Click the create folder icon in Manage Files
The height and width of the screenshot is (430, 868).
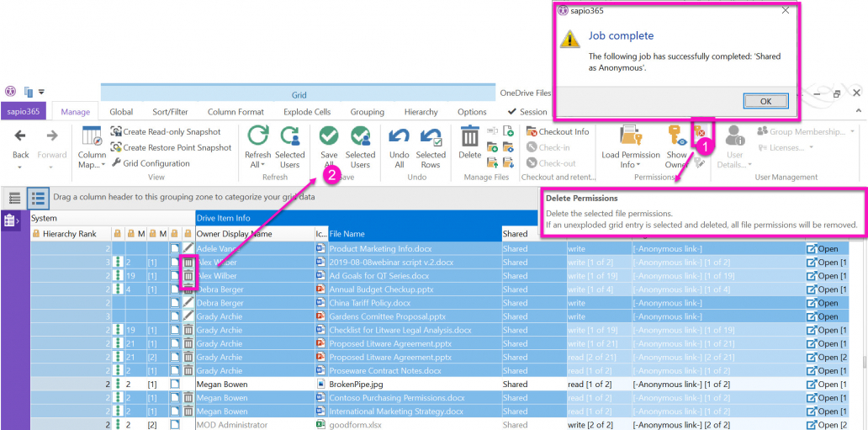pyautogui.click(x=492, y=147)
